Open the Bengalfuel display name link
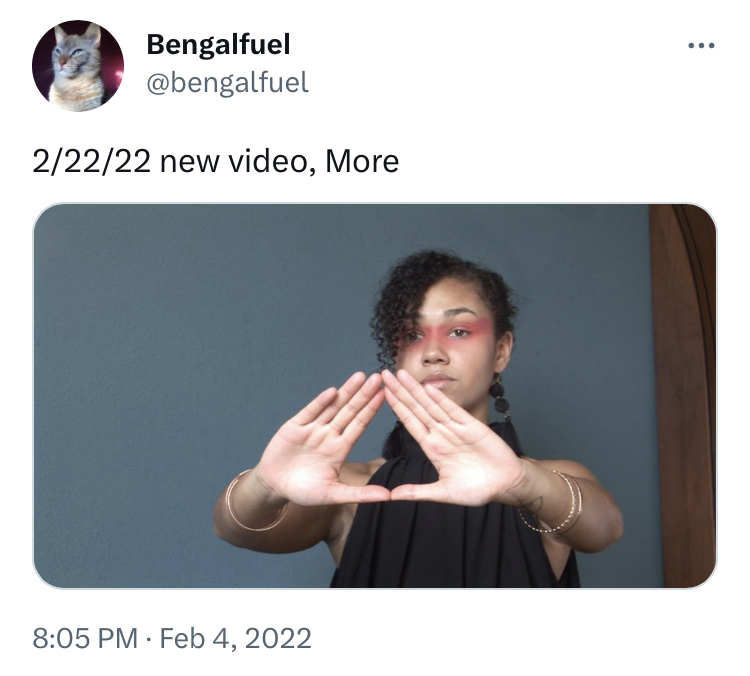The image size is (750, 676). click(x=218, y=44)
